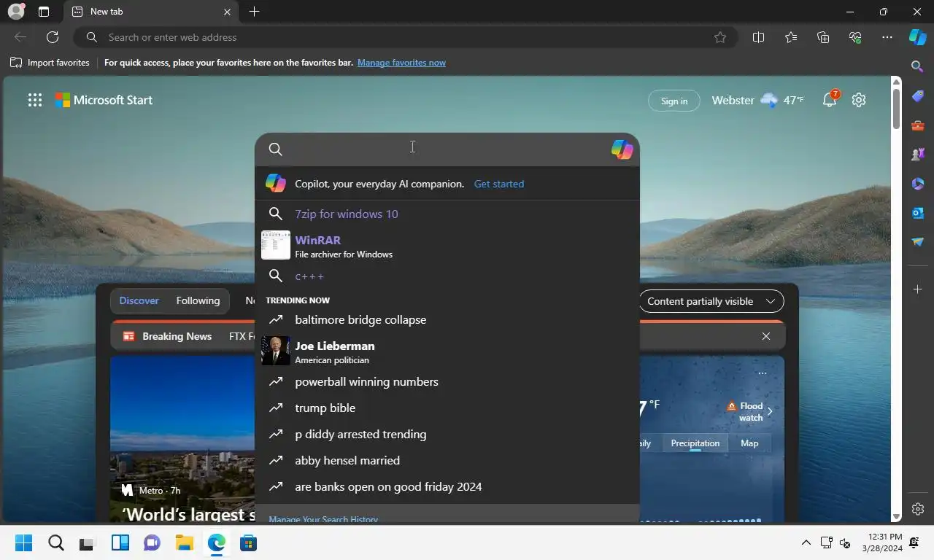Open the app launcher grid icon

[35, 101]
